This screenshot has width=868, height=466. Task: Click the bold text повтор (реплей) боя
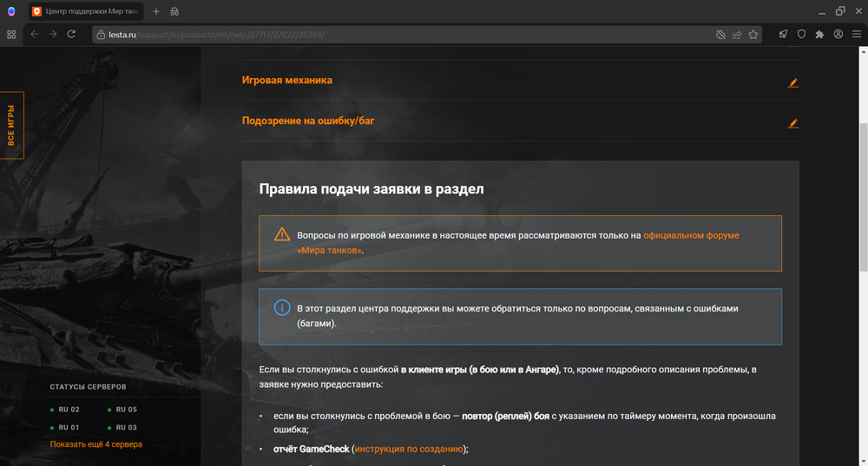pos(505,416)
